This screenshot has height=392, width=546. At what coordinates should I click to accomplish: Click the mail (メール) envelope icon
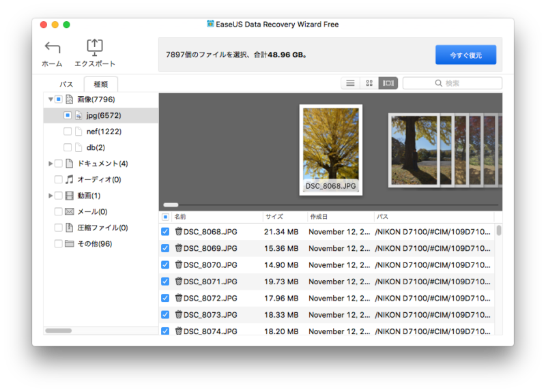(69, 212)
